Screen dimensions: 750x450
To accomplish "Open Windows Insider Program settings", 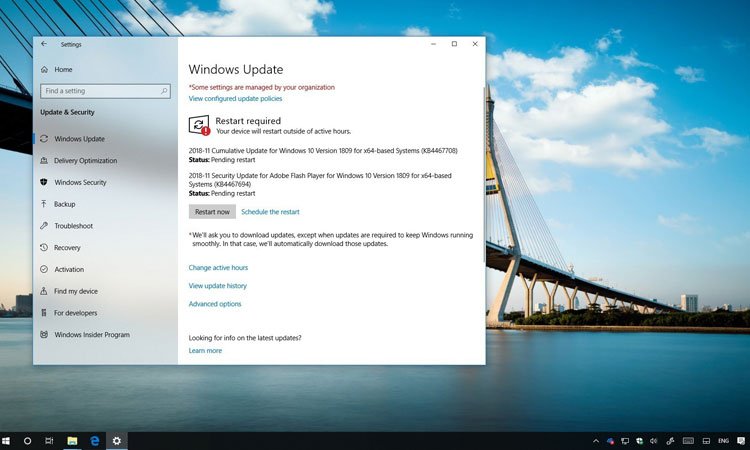I will point(91,335).
